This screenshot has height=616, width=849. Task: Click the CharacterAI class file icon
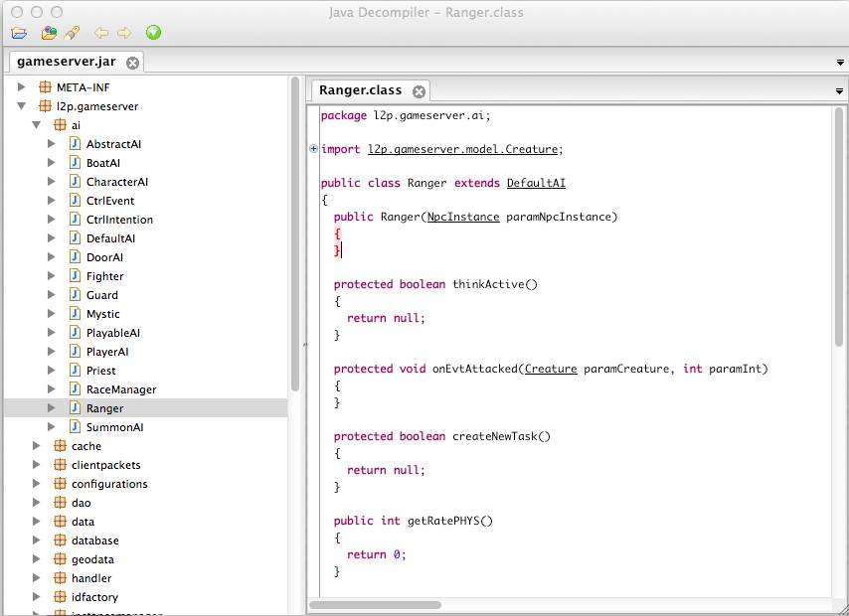point(76,182)
